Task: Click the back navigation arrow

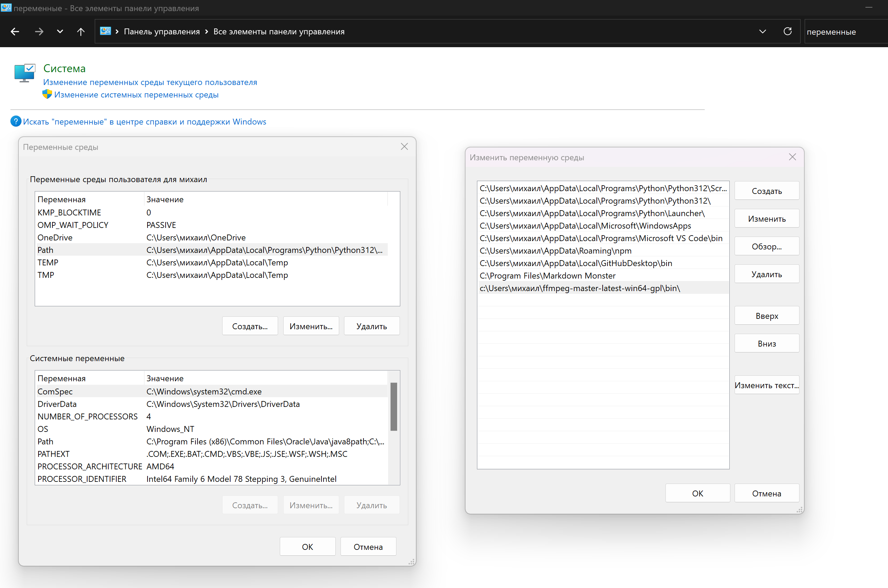Action: pos(15,32)
